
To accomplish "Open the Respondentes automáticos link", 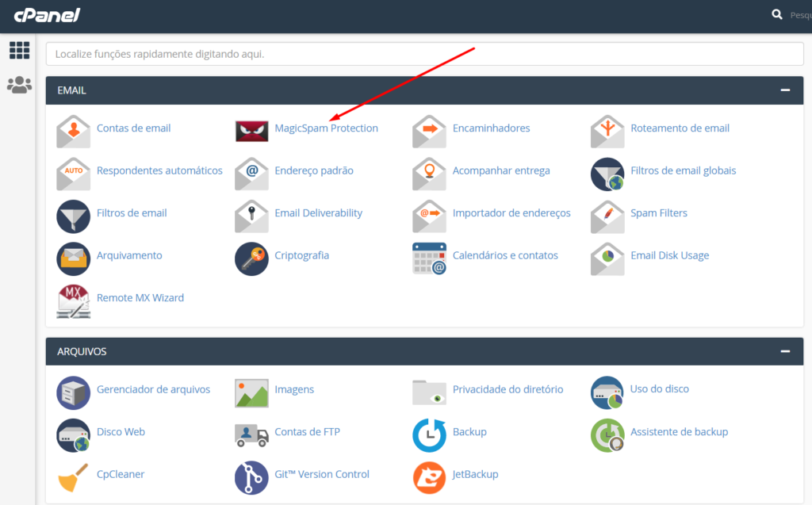I will coord(159,170).
